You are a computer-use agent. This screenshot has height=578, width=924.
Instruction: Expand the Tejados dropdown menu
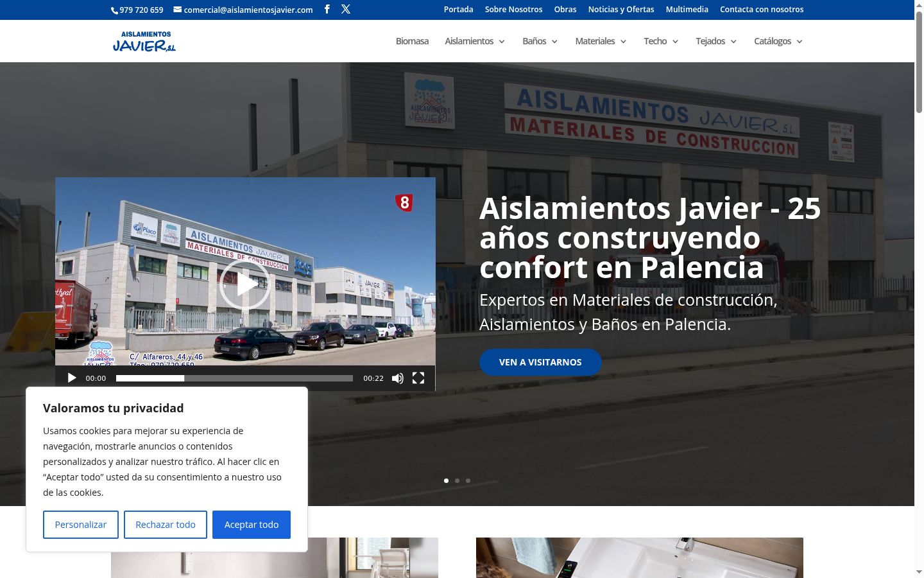pyautogui.click(x=716, y=41)
